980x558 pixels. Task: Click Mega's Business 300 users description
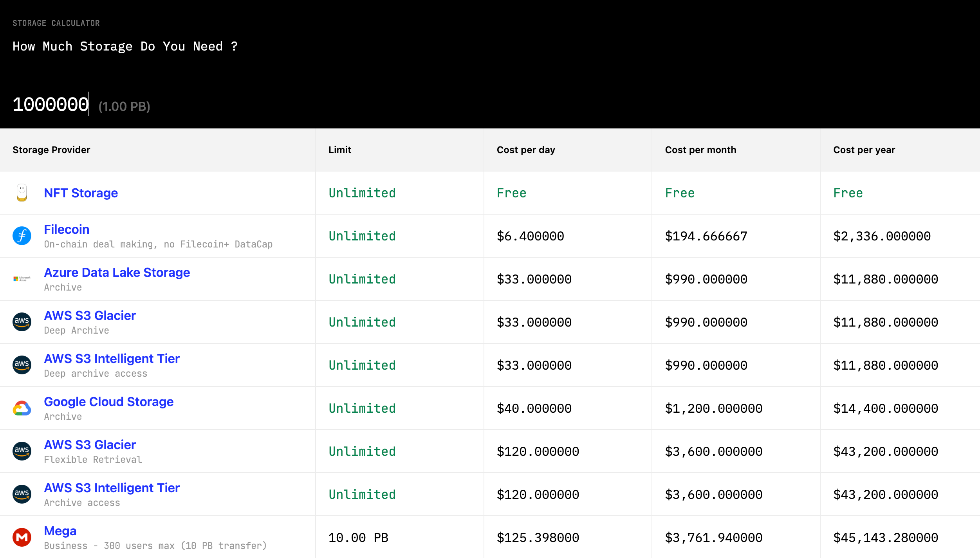(155, 545)
